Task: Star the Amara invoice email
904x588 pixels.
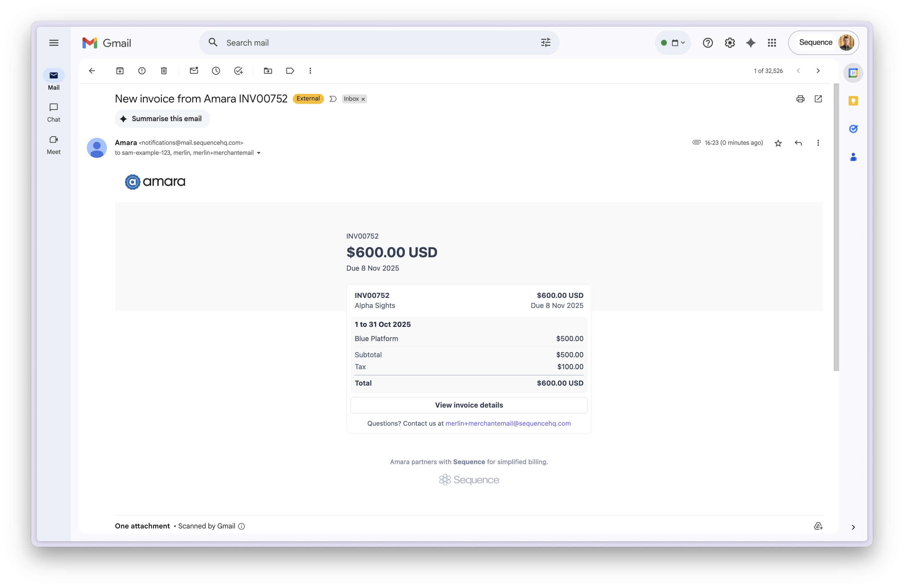Action: point(778,143)
